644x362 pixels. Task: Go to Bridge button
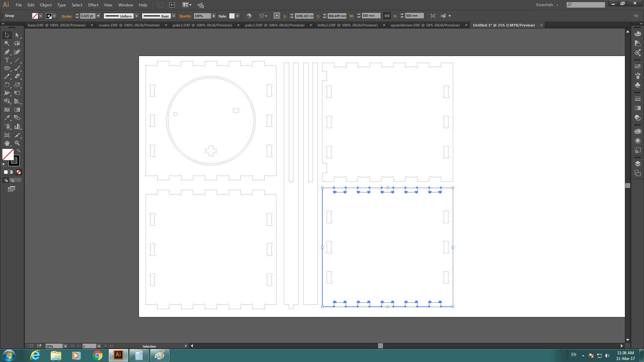(x=160, y=5)
